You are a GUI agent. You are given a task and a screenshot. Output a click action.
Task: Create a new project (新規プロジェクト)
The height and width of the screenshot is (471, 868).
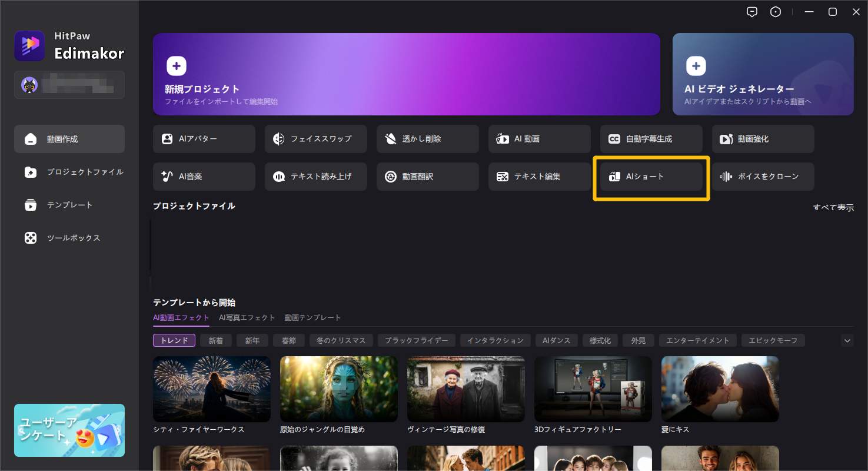(406, 74)
